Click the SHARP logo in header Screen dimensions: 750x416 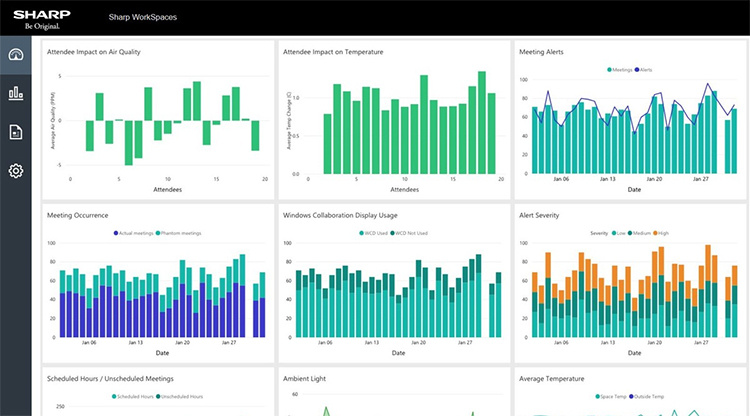coord(35,15)
